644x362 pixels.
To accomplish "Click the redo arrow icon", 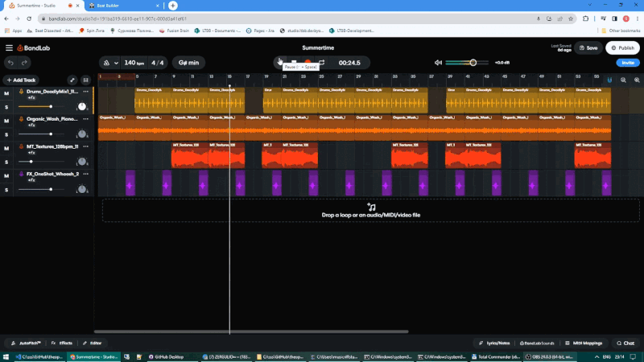I will click(24, 63).
